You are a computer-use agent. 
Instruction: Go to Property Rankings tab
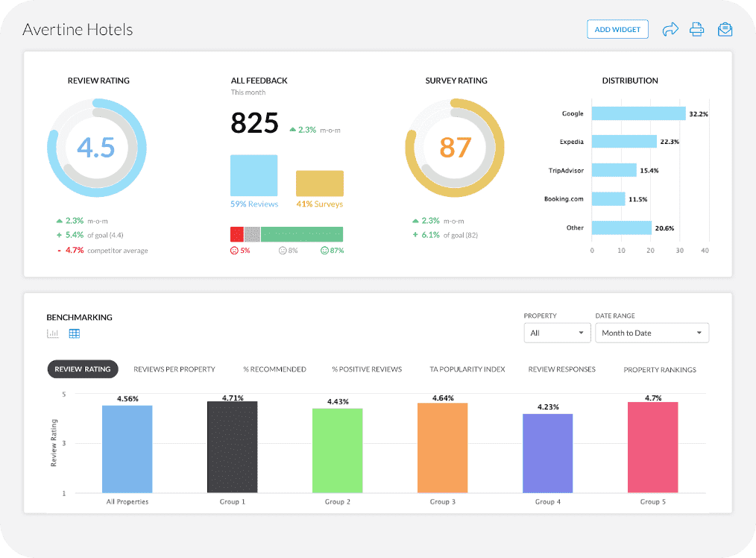(659, 369)
